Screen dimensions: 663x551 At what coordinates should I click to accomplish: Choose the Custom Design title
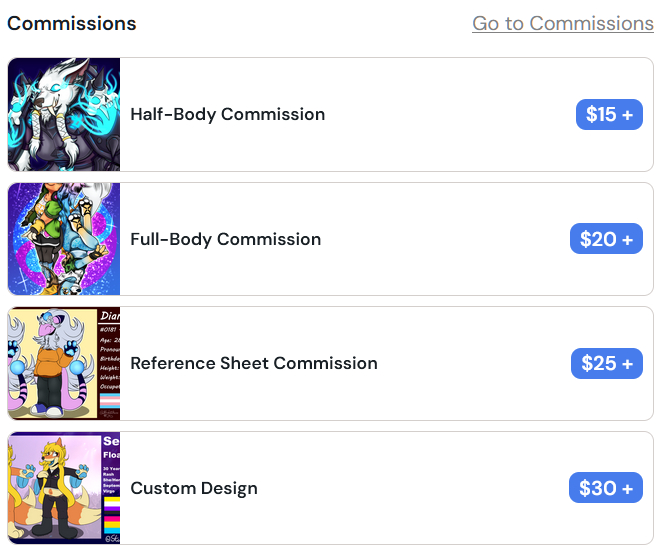[x=194, y=488]
